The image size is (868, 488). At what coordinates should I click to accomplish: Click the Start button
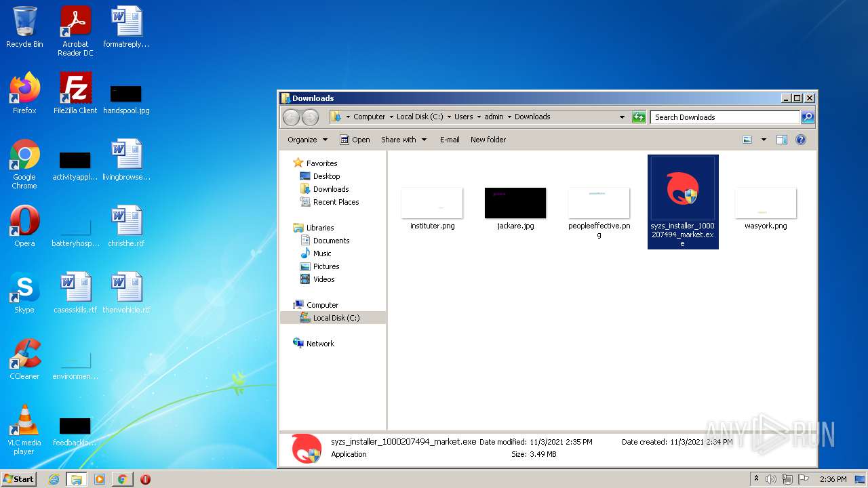(x=19, y=479)
